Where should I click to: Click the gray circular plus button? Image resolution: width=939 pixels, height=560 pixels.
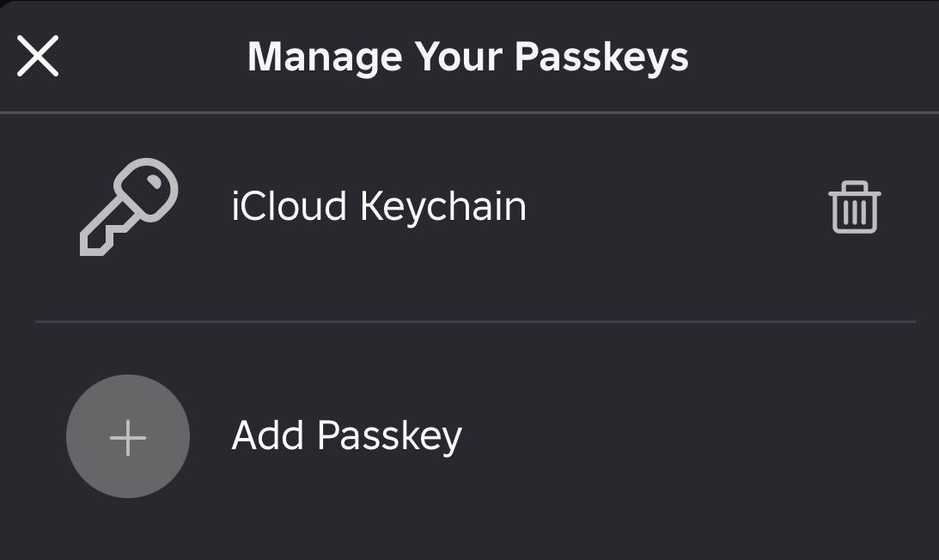click(128, 436)
